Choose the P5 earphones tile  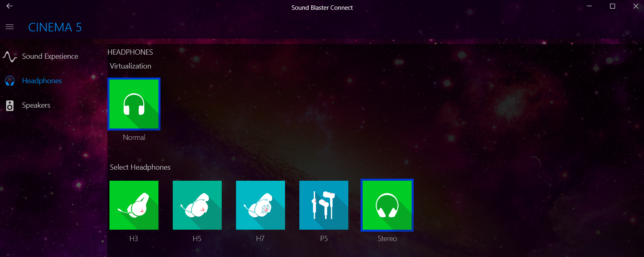[x=324, y=205]
